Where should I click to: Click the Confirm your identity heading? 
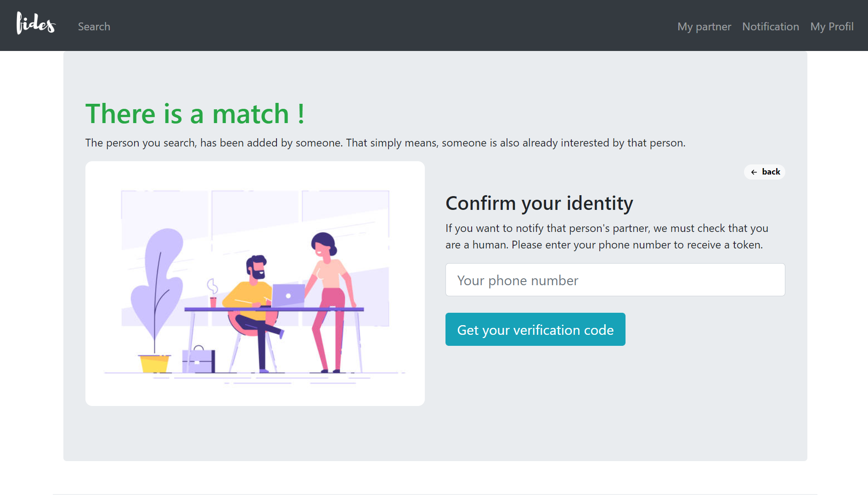click(x=539, y=203)
